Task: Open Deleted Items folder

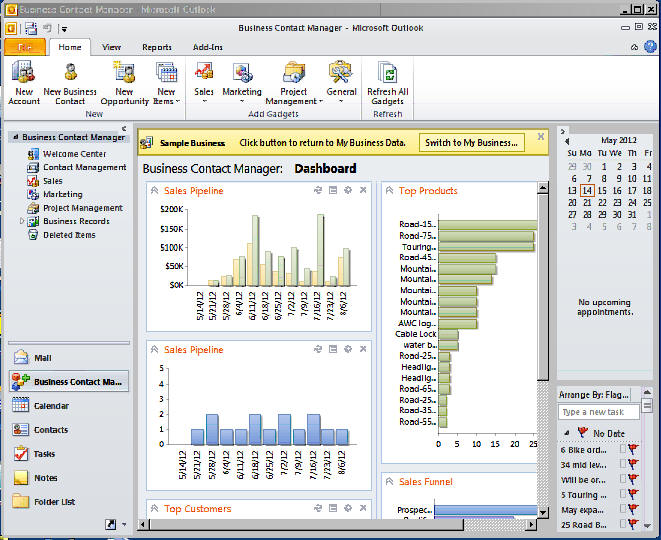Action: [69, 235]
